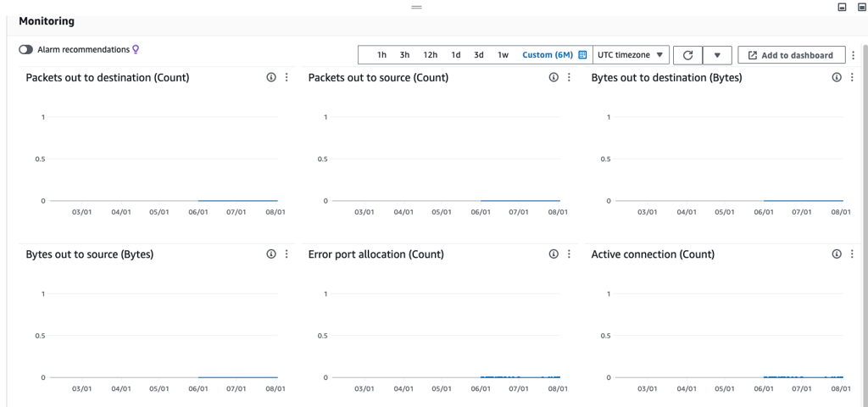
Task: Open options menu for Error port allocation
Action: click(569, 254)
